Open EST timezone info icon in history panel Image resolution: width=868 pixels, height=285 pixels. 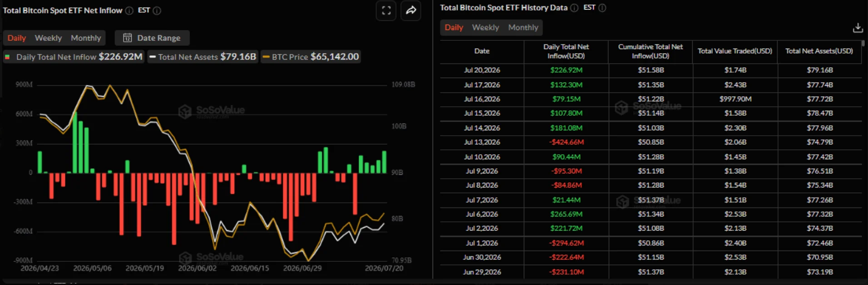[602, 8]
